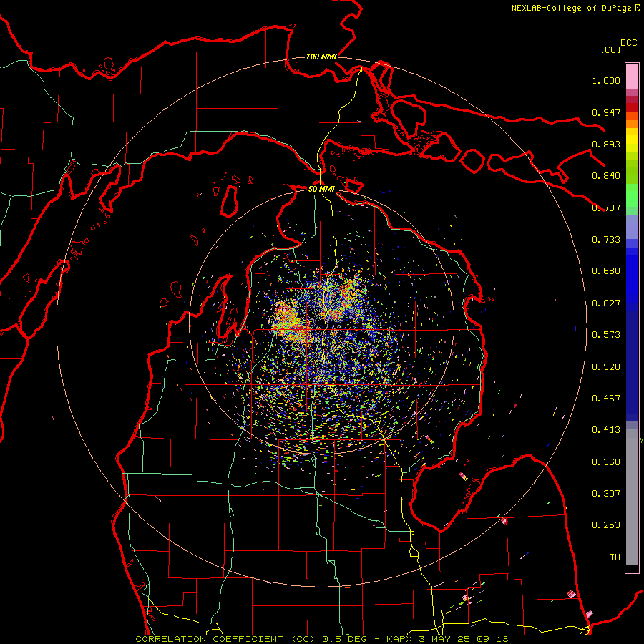Select the 0.573 scale value

click(606, 335)
